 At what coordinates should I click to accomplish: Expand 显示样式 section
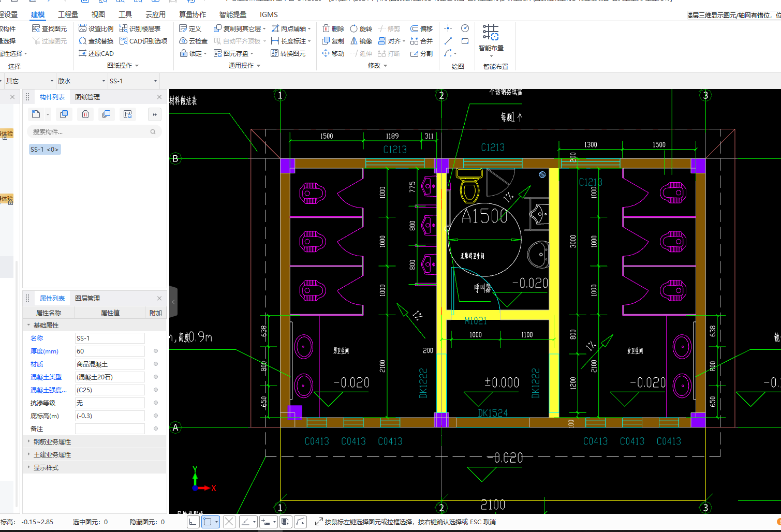(28, 467)
